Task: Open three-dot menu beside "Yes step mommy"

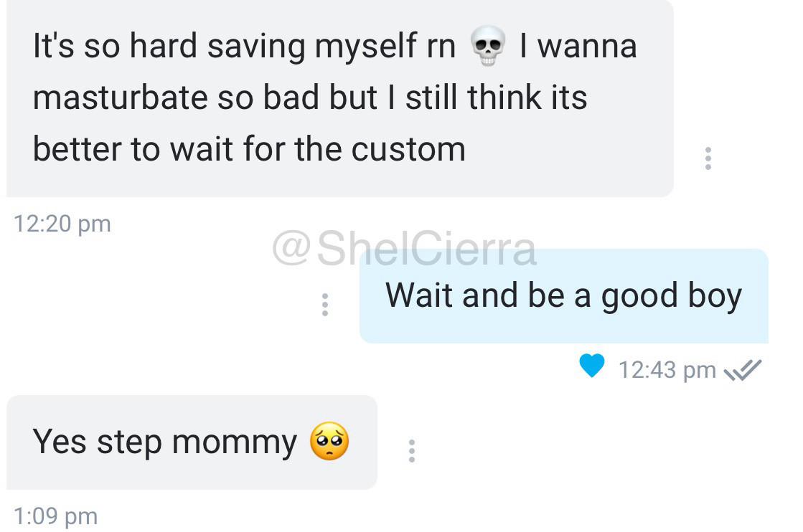Action: pos(412,451)
